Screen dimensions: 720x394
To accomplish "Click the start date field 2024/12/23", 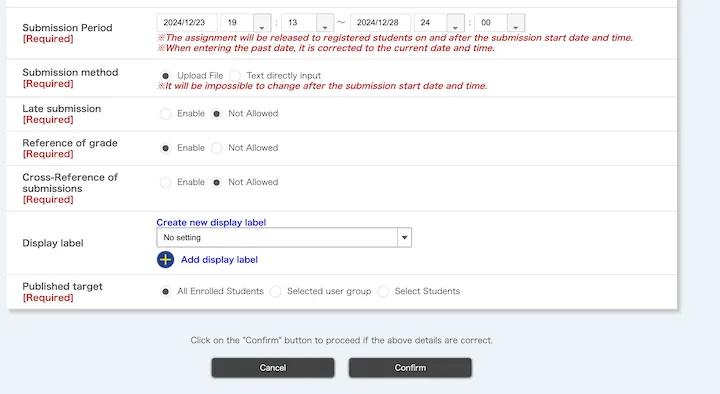I will click(x=187, y=23).
